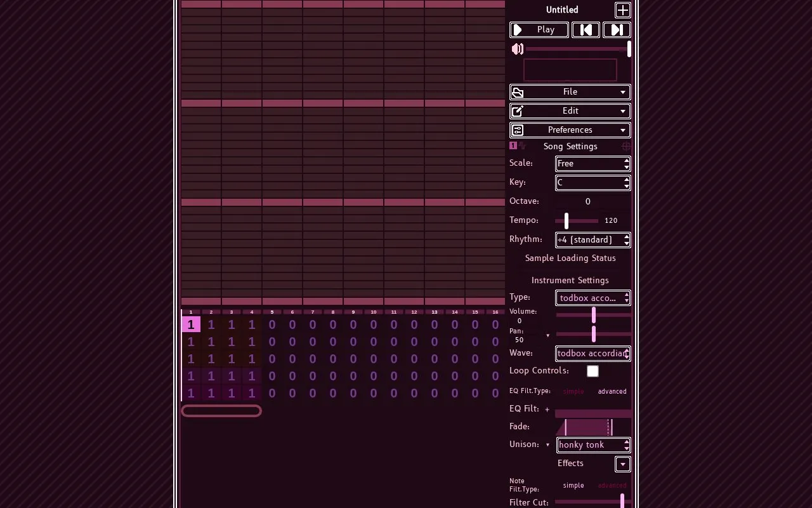812x508 pixels.
Task: Set EQ Filt.Type to simple
Action: click(x=573, y=391)
